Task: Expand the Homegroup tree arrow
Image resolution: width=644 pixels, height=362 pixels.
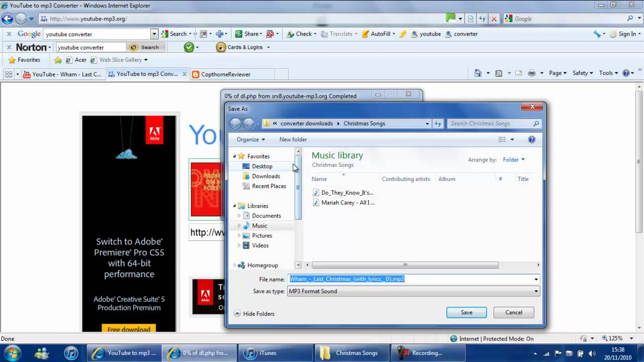Action: point(234,265)
